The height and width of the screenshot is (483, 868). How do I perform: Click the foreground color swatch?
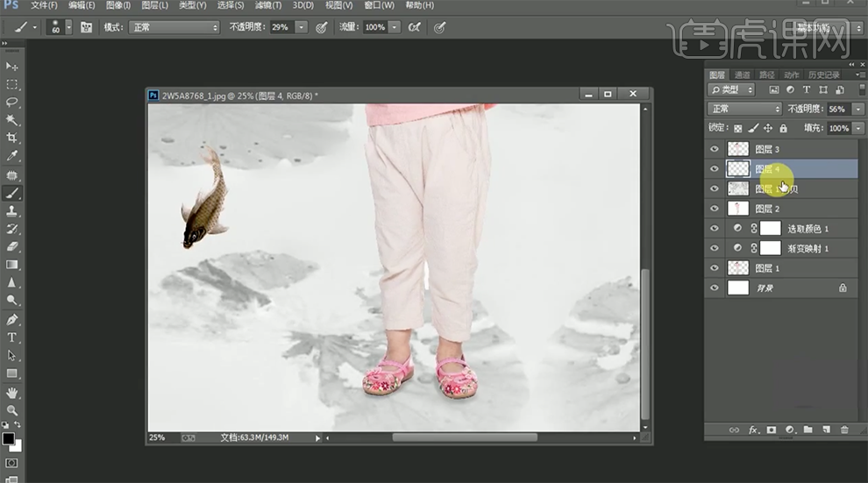pyautogui.click(x=8, y=438)
